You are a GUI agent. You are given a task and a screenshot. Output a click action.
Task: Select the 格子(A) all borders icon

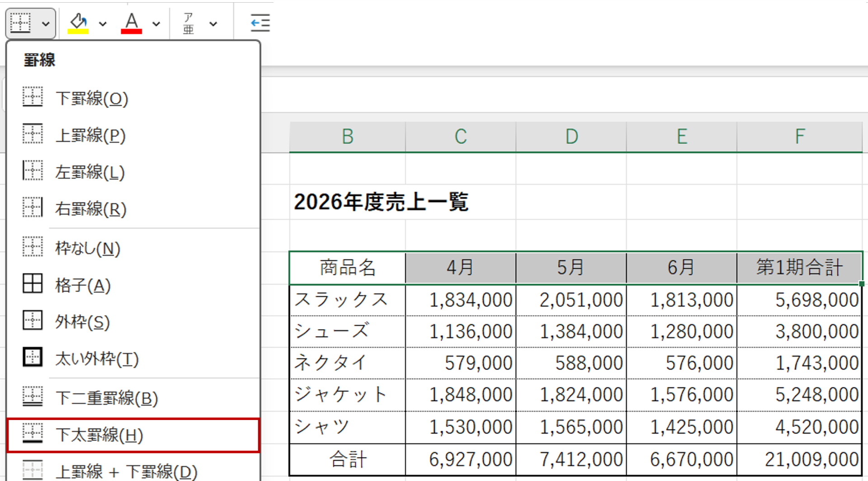point(33,284)
